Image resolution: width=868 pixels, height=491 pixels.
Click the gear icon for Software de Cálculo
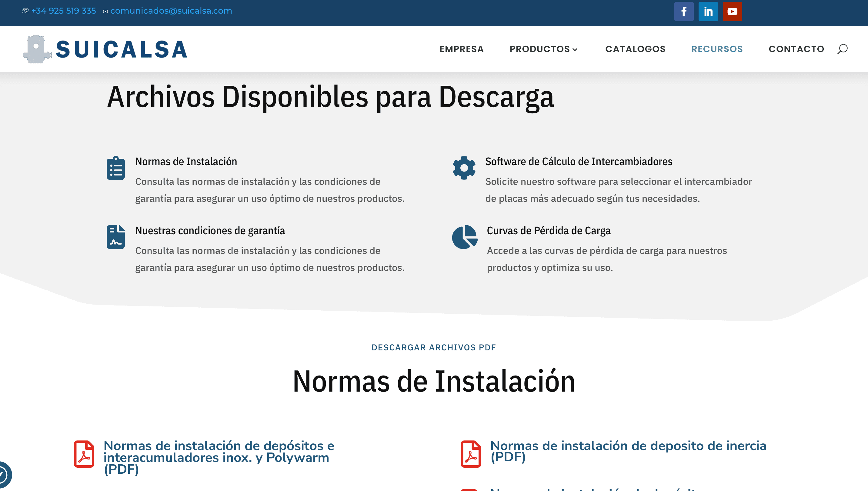[464, 168]
